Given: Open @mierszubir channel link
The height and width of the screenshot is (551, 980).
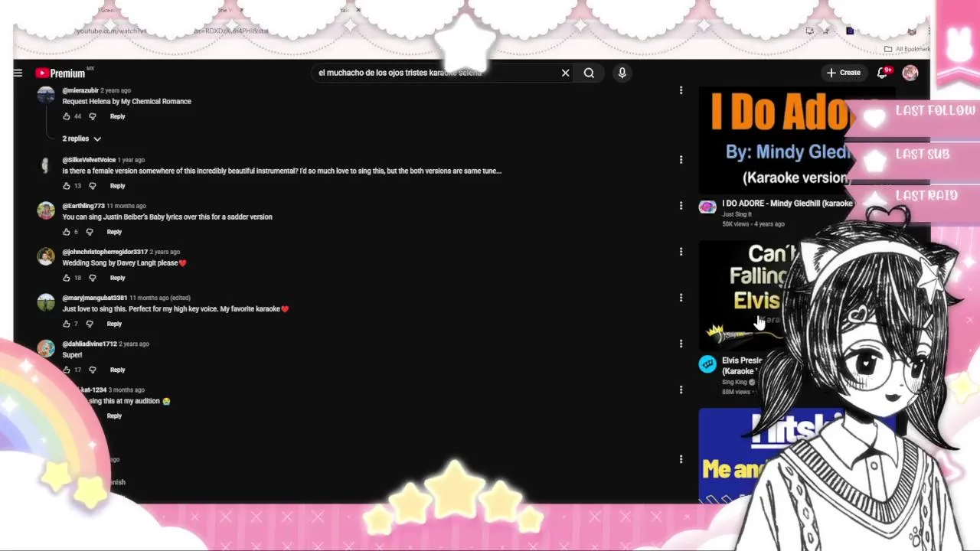Looking at the screenshot, I should tap(80, 90).
